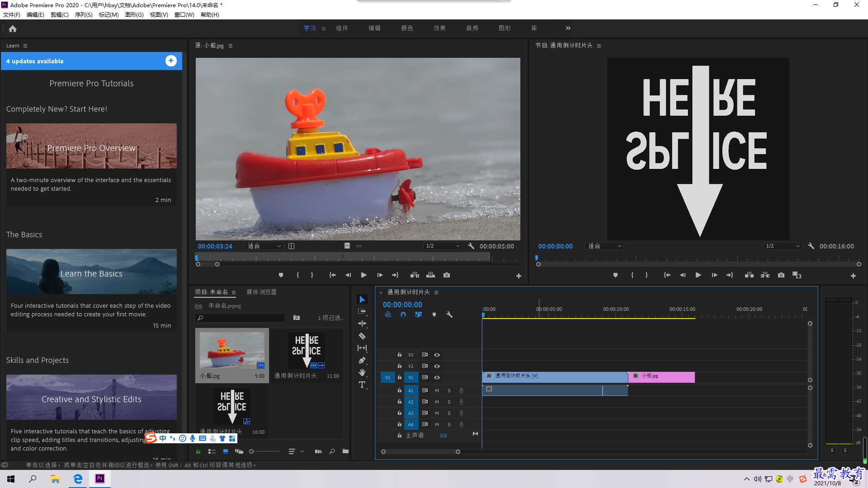The width and height of the screenshot is (868, 488).
Task: Click the Home icon
Action: point(13,29)
